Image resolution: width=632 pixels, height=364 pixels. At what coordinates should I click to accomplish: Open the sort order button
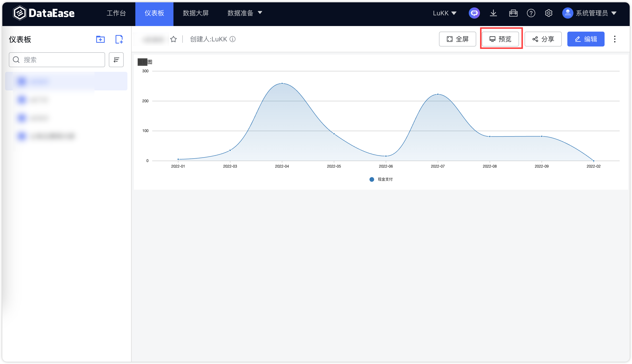click(116, 60)
